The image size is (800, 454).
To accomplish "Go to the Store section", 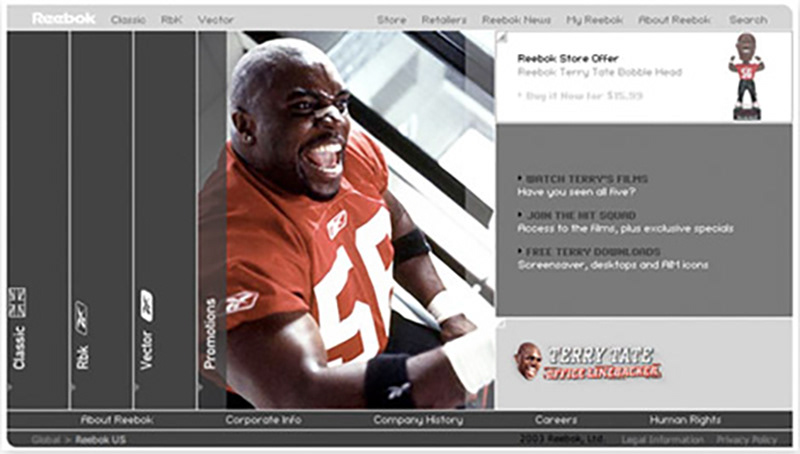I will coord(391,20).
